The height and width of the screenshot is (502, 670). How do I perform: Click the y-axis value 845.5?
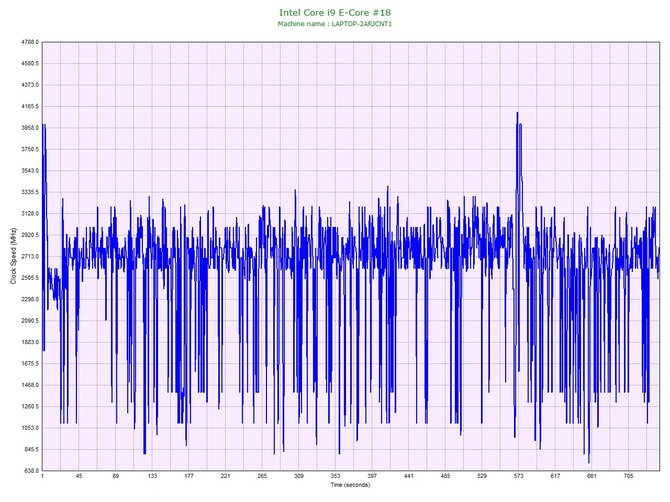tap(32, 449)
